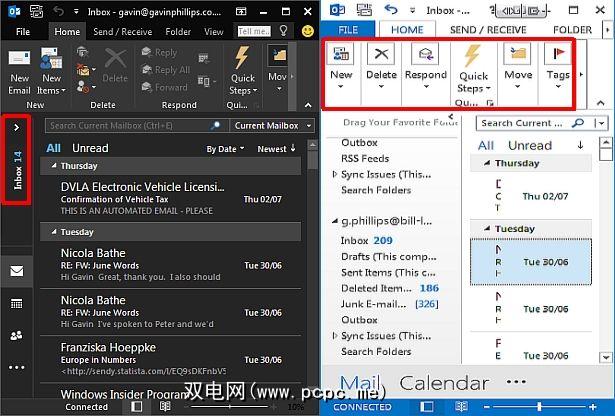Screen dimensions: 615x416
Task: Click search magnifier in the light window
Action: (578, 123)
